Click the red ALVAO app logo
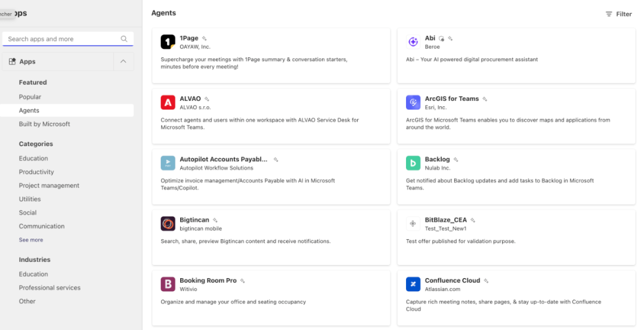 [168, 102]
